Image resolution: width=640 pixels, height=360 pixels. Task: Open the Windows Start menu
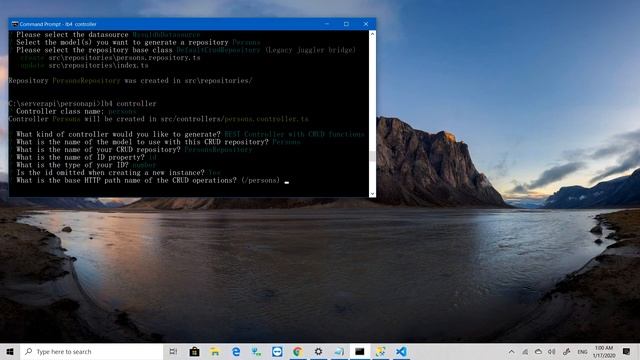point(10,351)
